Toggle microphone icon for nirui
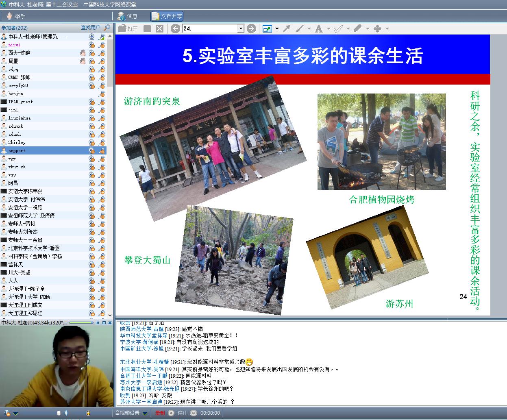This screenshot has height=420, width=507. click(101, 45)
